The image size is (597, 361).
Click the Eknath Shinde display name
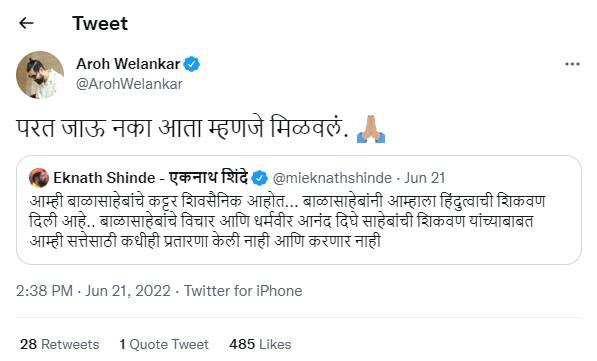click(150, 178)
